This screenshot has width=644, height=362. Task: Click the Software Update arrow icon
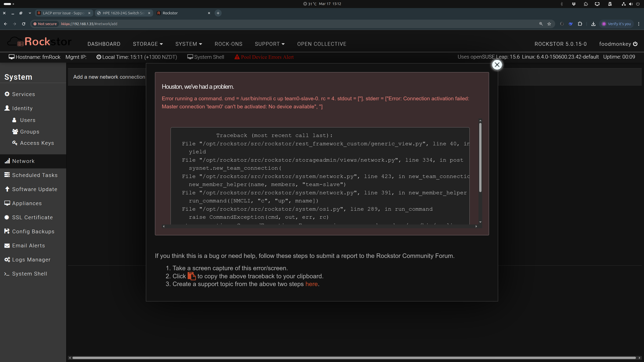[x=7, y=189]
